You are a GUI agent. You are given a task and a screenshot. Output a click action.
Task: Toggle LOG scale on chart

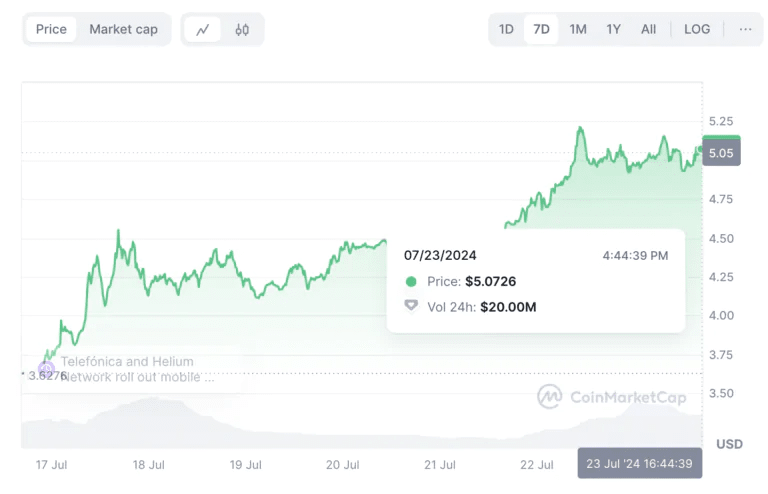[697, 29]
